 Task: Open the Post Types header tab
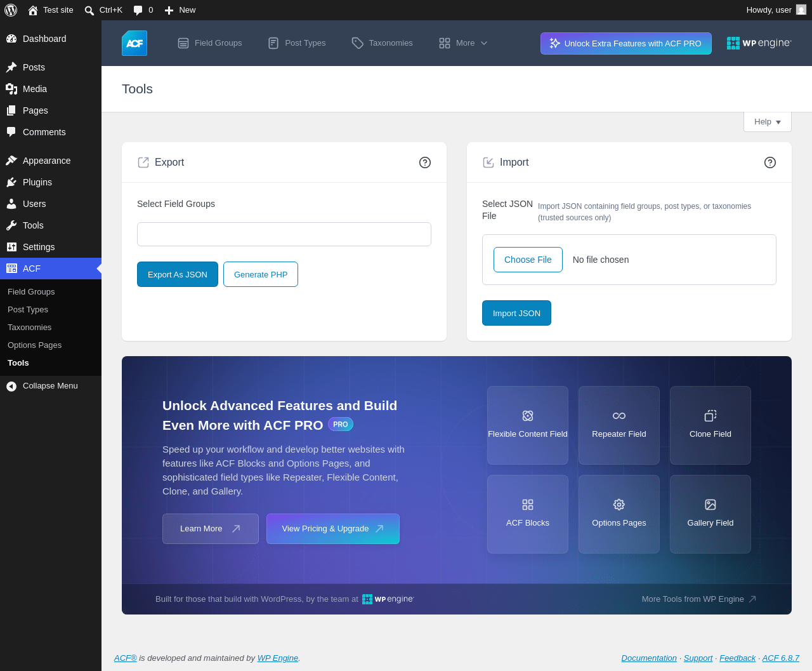[x=297, y=43]
